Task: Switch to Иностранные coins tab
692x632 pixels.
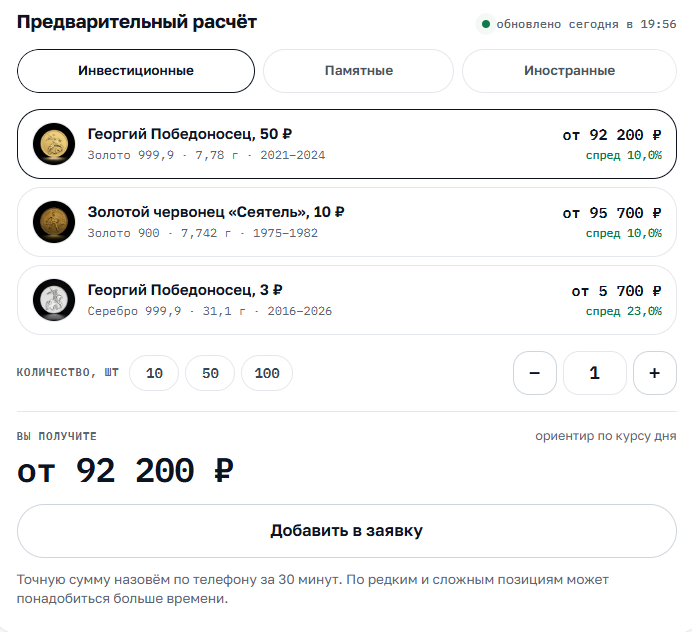Action: click(x=569, y=71)
